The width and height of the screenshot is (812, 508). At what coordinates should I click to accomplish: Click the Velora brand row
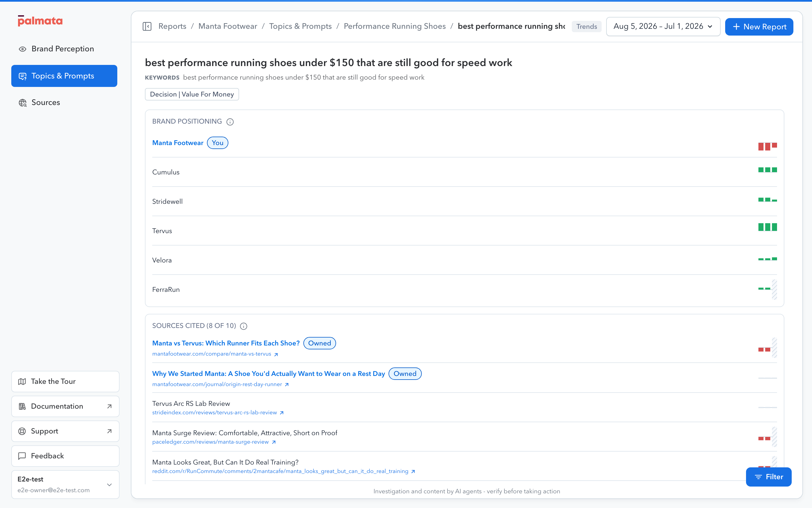(x=464, y=260)
